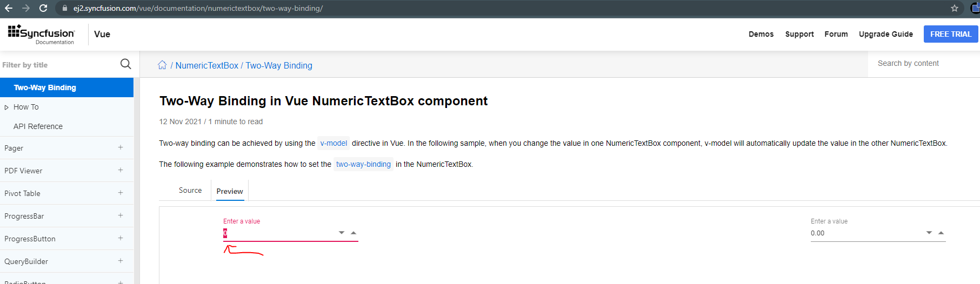Screen dimensions: 980x284
Task: Select the Preview tab
Action: pyautogui.click(x=230, y=191)
